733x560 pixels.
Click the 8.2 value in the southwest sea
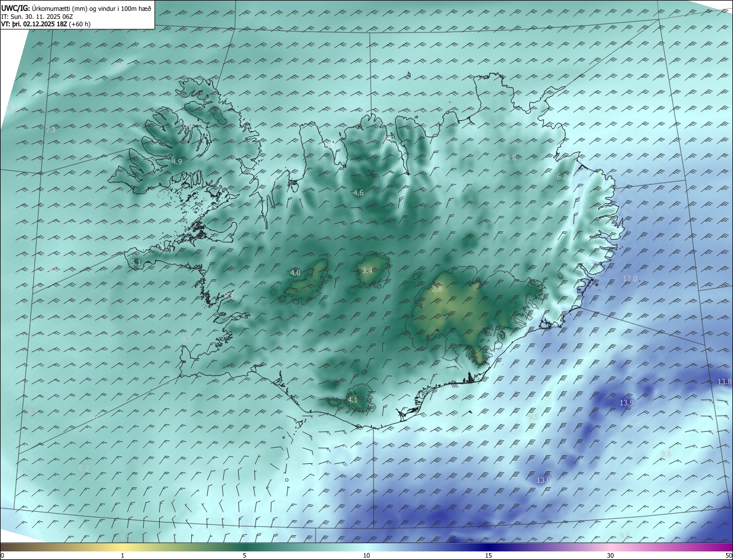(84, 468)
